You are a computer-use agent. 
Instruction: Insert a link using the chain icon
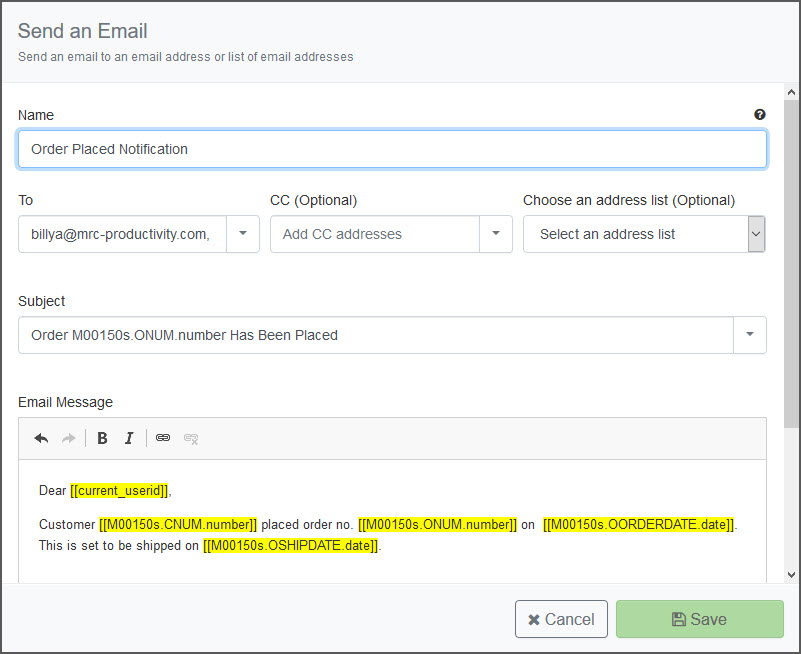point(163,438)
